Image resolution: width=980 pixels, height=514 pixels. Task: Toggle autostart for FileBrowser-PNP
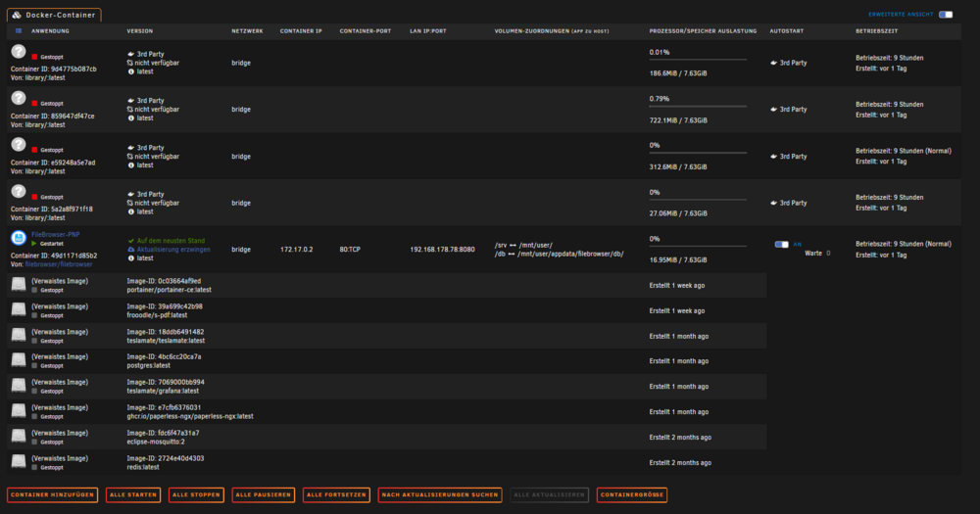click(781, 244)
